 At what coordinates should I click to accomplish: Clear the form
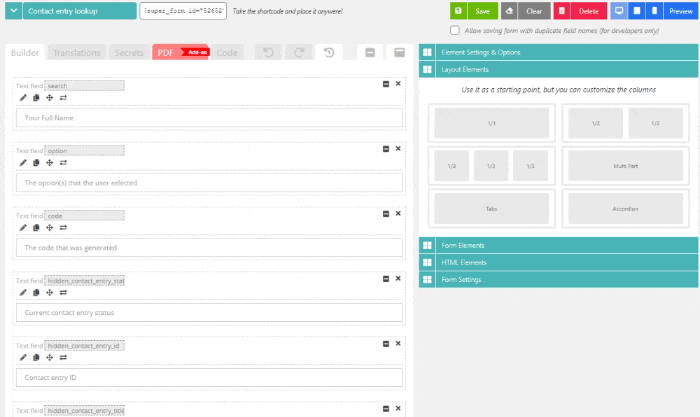pyautogui.click(x=534, y=11)
